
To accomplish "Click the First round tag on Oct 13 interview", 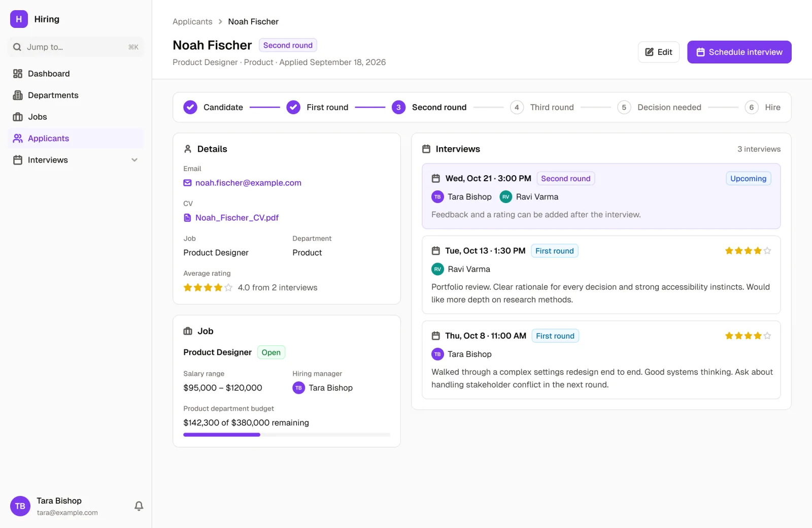I will (554, 251).
